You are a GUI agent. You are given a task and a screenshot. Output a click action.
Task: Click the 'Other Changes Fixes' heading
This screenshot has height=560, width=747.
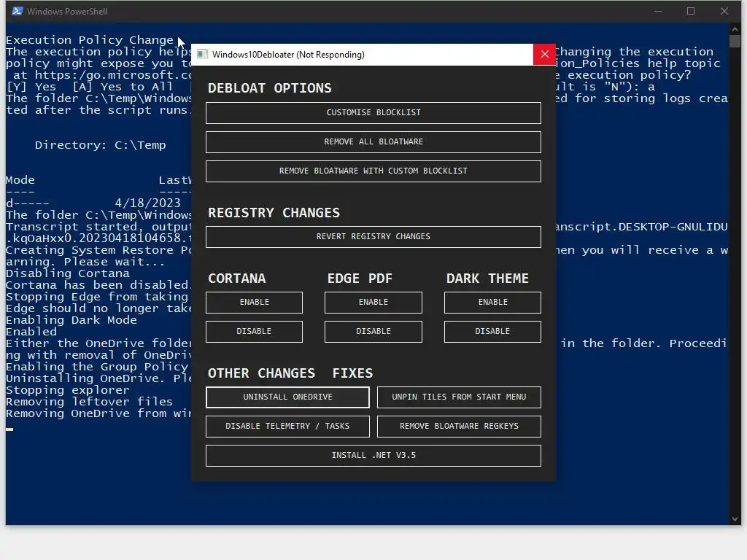(290, 373)
